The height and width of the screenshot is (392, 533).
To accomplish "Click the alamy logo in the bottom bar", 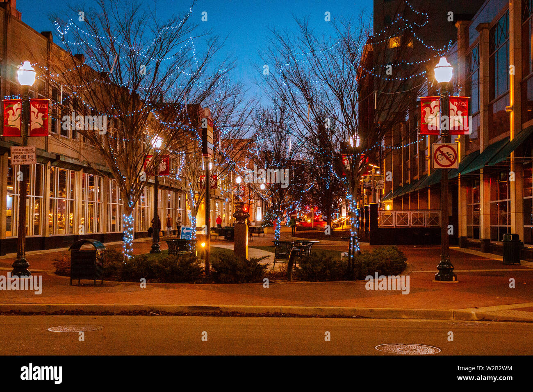I will pyautogui.click(x=41, y=374).
